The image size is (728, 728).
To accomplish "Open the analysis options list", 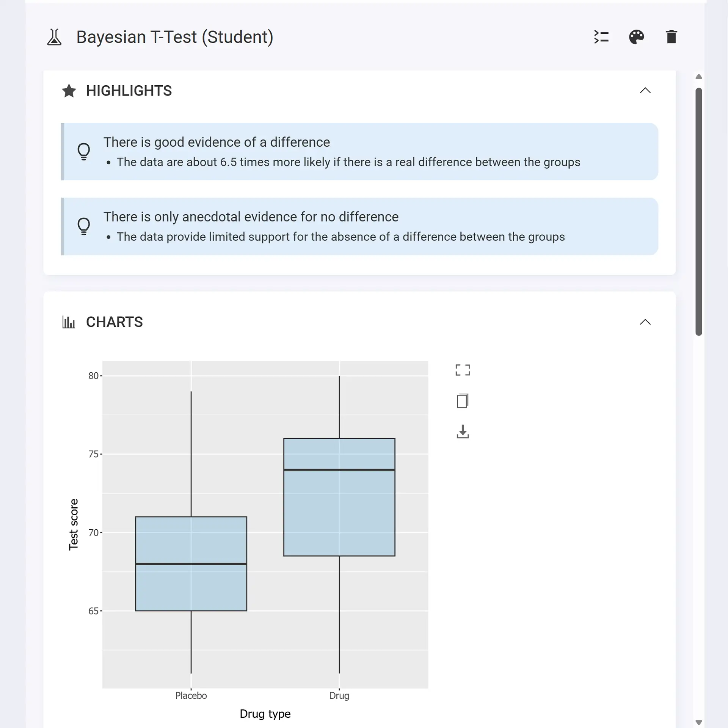I will [x=602, y=37].
